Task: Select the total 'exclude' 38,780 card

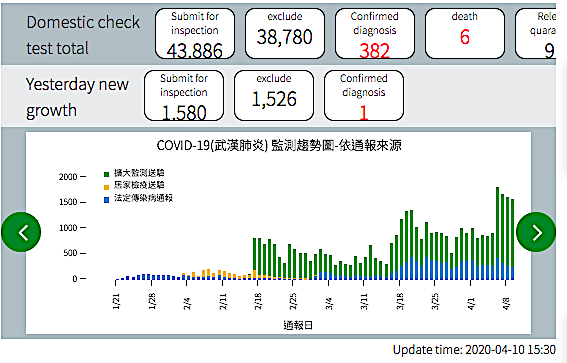Action: 285,34
